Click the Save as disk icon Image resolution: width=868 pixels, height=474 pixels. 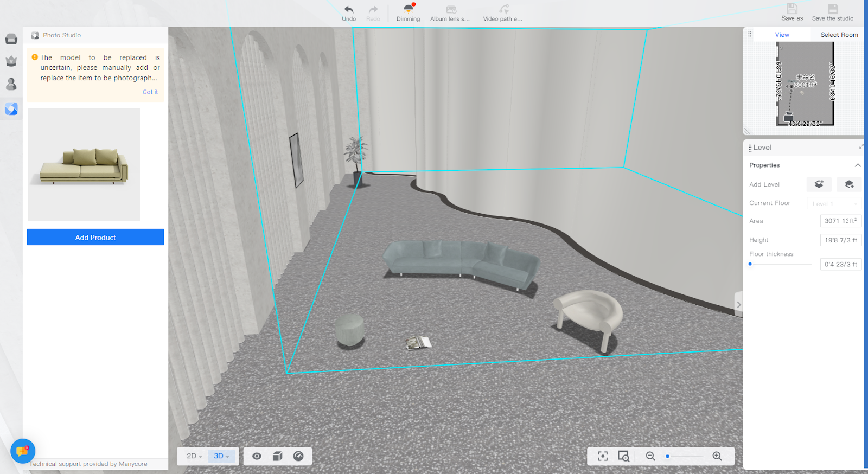click(792, 9)
